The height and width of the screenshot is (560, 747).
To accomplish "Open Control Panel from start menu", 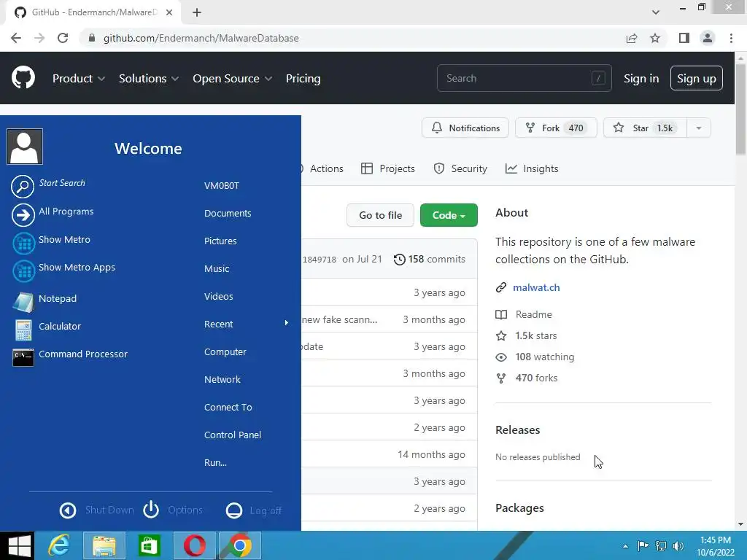I will (233, 435).
